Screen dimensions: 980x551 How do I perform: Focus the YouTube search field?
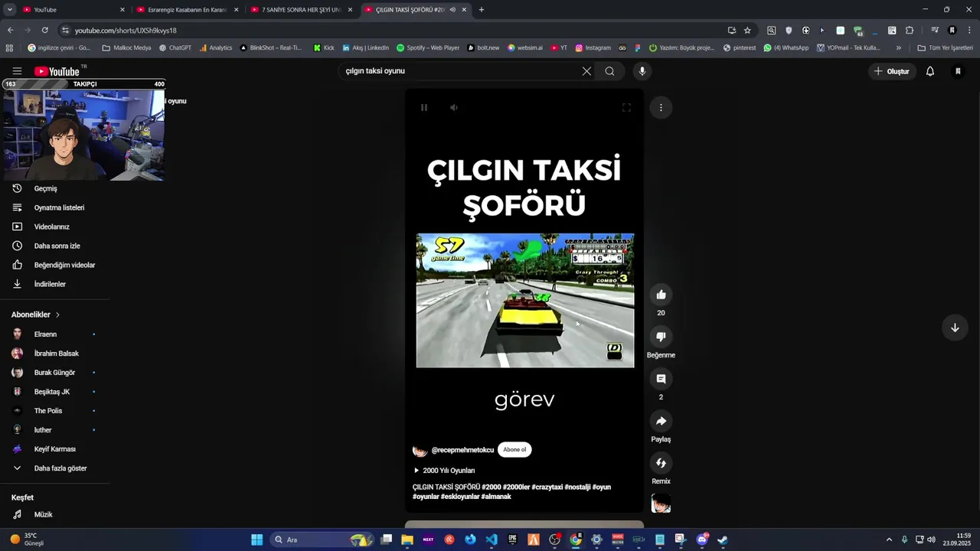pos(459,71)
